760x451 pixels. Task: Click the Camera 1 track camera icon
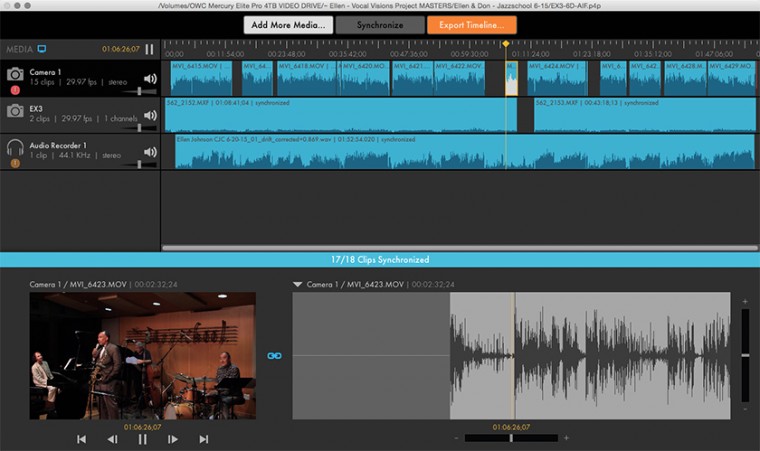(15, 74)
